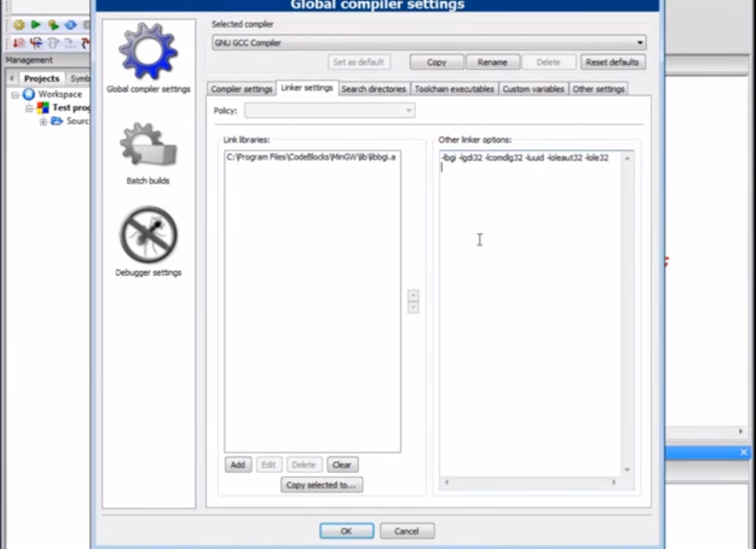Click inside Other linker options field
Screen dimensions: 756x549
[529, 302]
